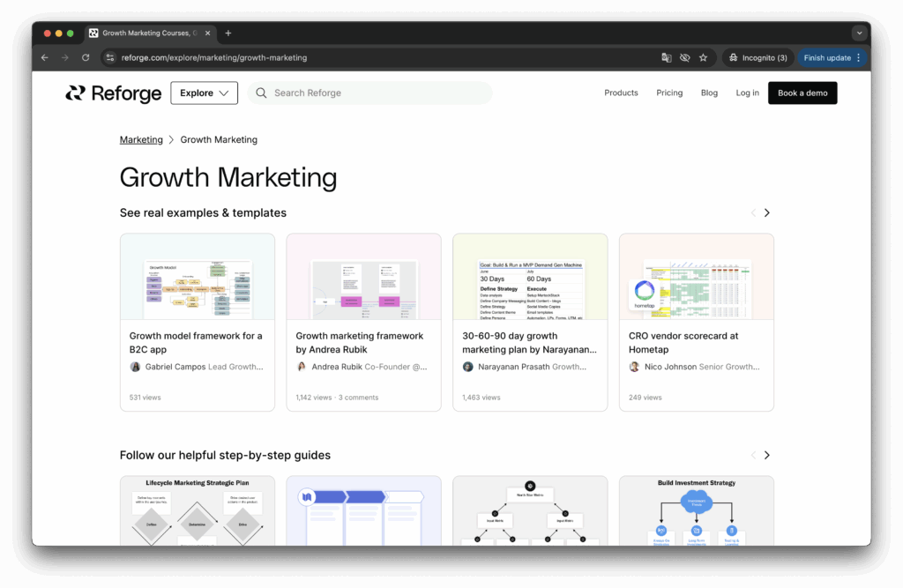Screen dimensions: 903x588
Task: Open the Blog link
Action: coord(709,93)
